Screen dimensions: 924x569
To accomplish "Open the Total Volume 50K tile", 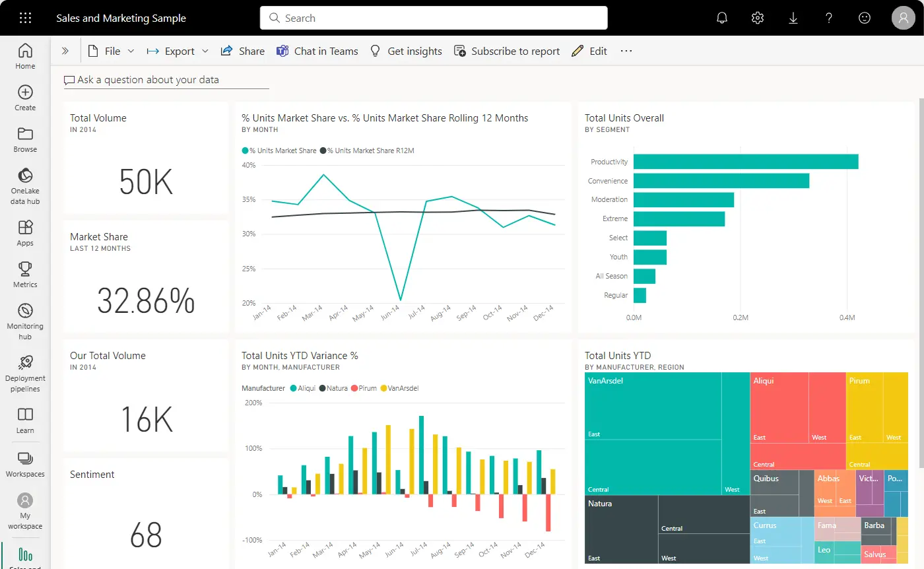I will [x=146, y=158].
